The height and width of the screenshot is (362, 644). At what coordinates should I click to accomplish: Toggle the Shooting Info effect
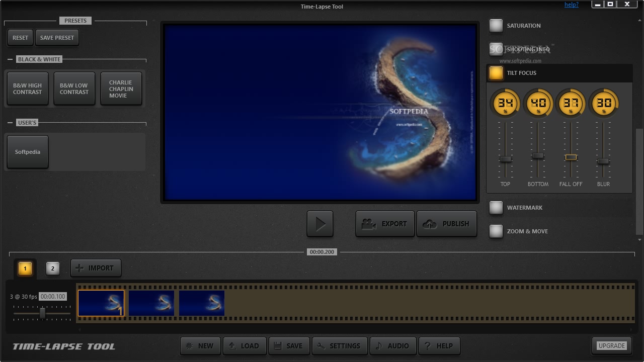496,49
